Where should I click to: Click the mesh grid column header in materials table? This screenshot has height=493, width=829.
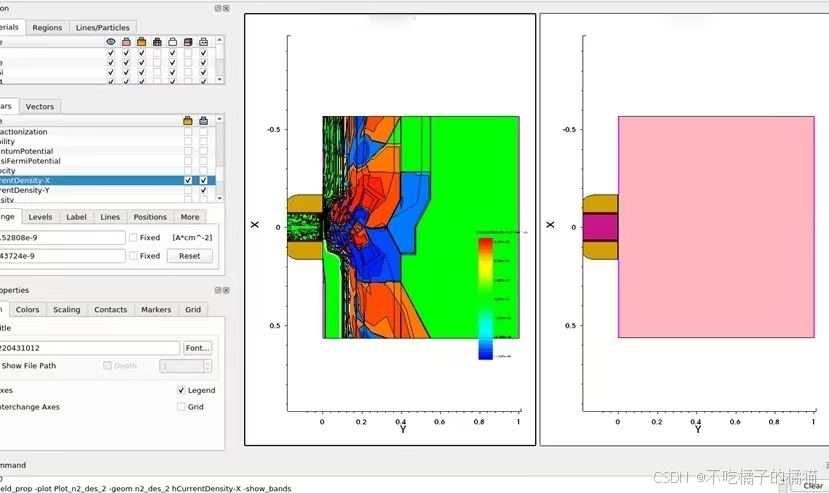157,41
